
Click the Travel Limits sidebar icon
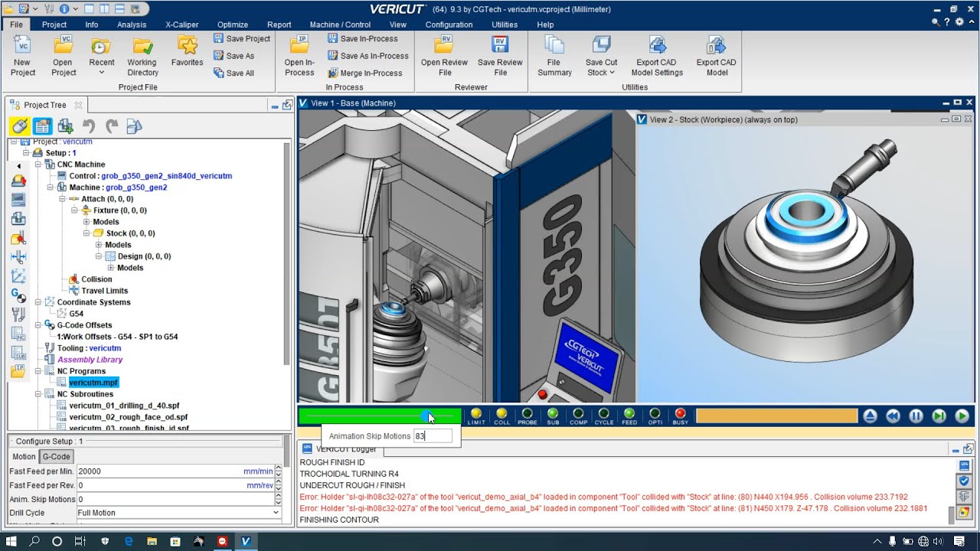point(18,257)
